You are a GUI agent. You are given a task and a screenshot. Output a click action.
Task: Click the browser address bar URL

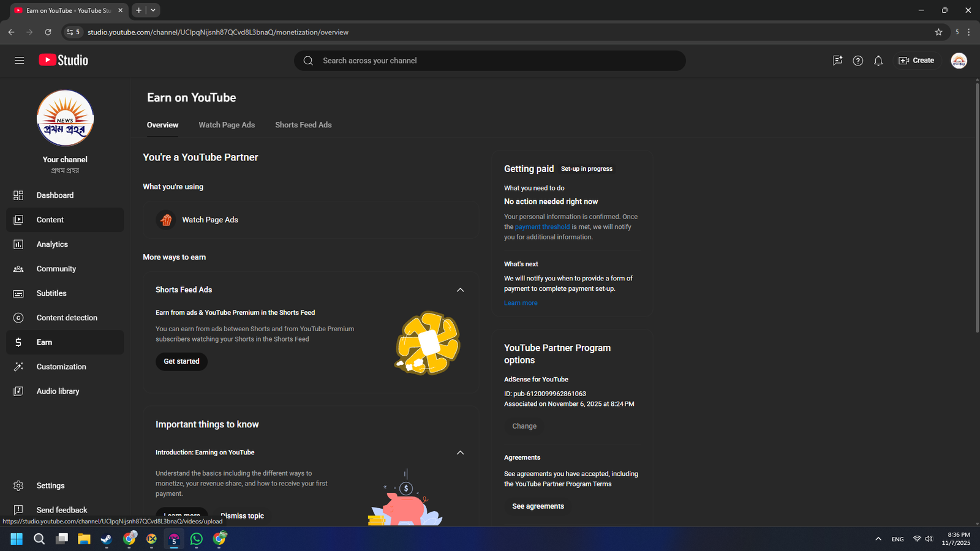218,32
